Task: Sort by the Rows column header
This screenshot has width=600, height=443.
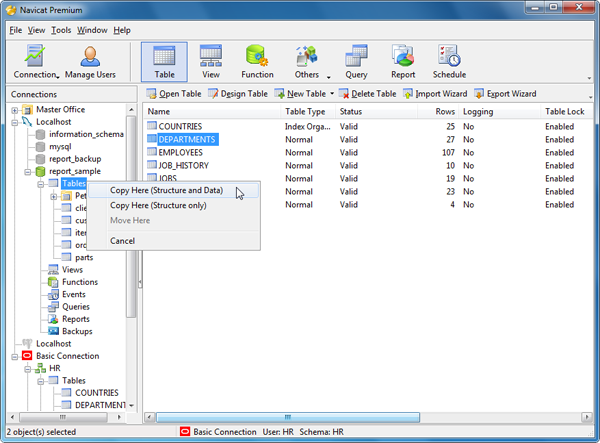Action: (438, 111)
